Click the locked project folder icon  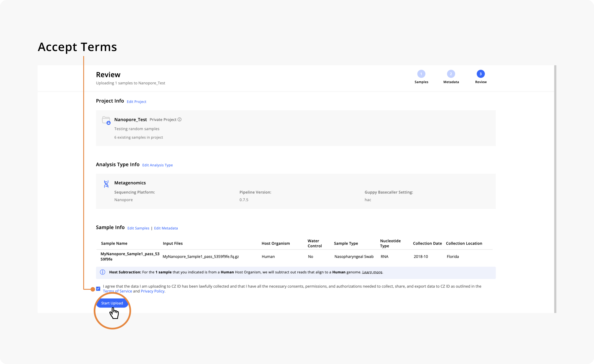click(106, 120)
